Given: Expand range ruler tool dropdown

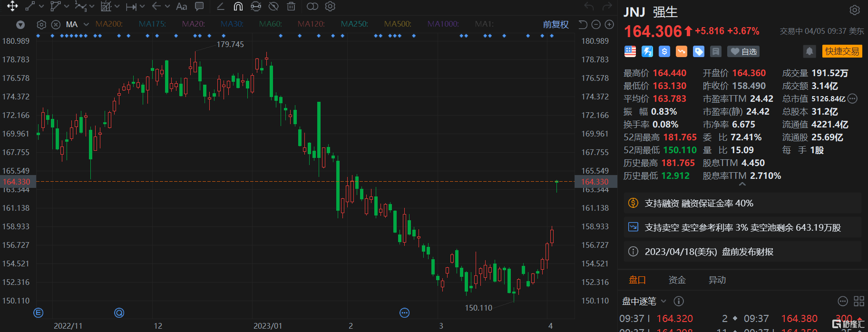Looking at the screenshot, I should pyautogui.click(x=142, y=6).
